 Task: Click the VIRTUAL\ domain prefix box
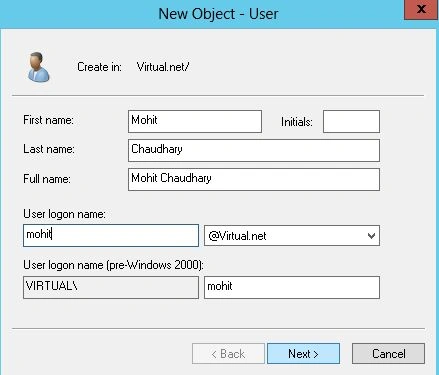(111, 287)
